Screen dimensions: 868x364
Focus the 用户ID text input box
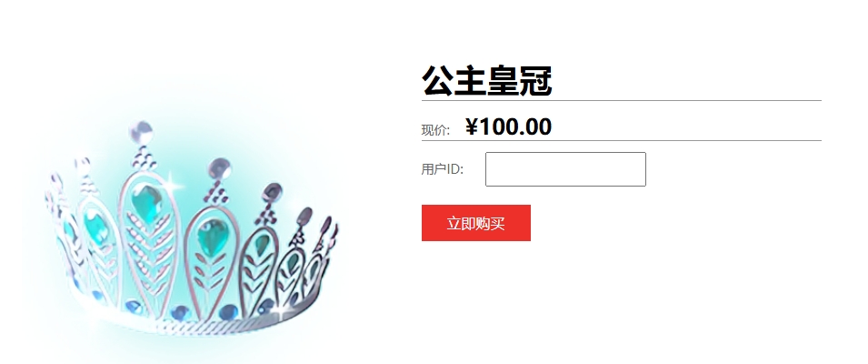pos(565,169)
